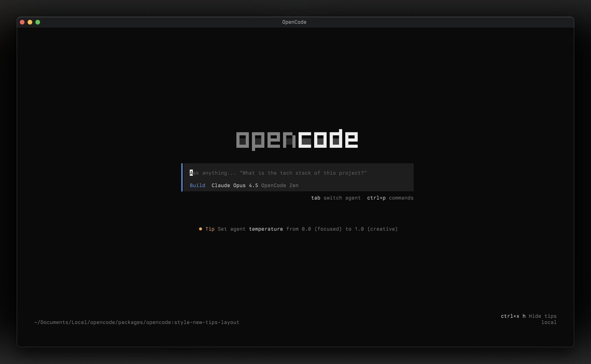591x364 pixels.
Task: Select the orange Tip bullet dot
Action: click(200, 229)
